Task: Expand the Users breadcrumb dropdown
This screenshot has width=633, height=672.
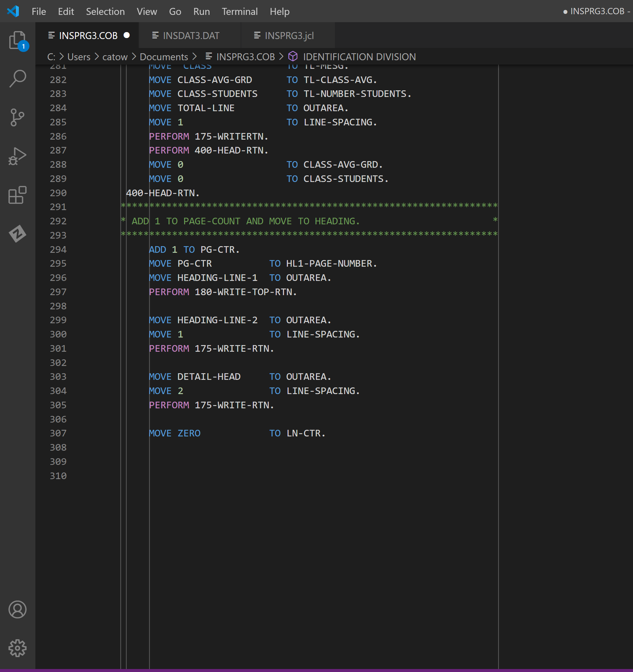Action: [x=78, y=57]
